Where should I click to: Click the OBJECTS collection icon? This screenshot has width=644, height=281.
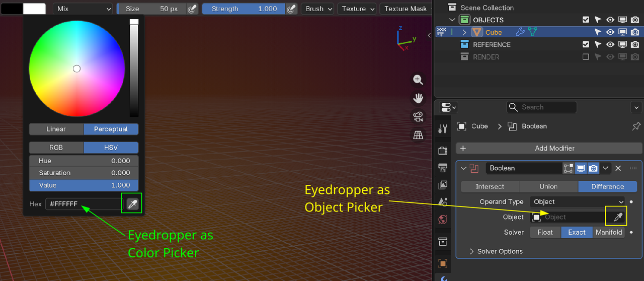click(464, 20)
